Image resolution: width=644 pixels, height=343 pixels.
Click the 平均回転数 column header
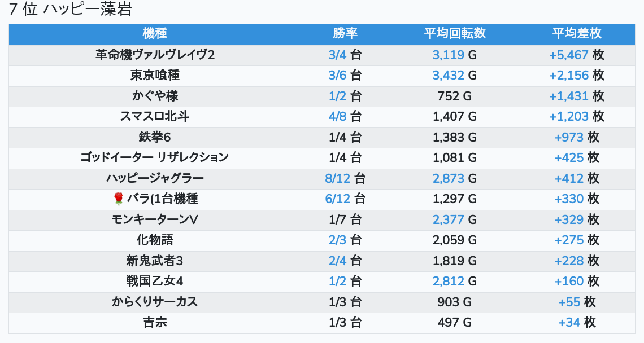click(x=455, y=34)
